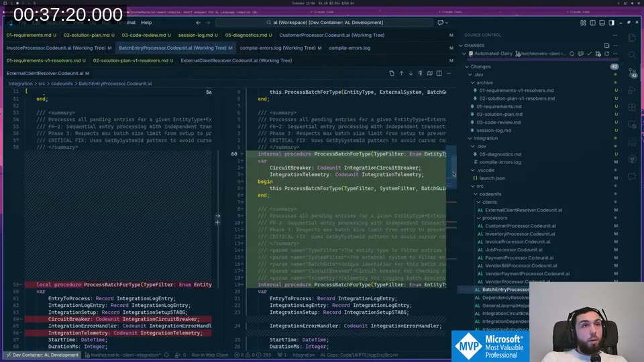Image resolution: width=644 pixels, height=362 pixels.
Task: Click the feat/tekmetric branch name in repository row
Action: [541, 54]
